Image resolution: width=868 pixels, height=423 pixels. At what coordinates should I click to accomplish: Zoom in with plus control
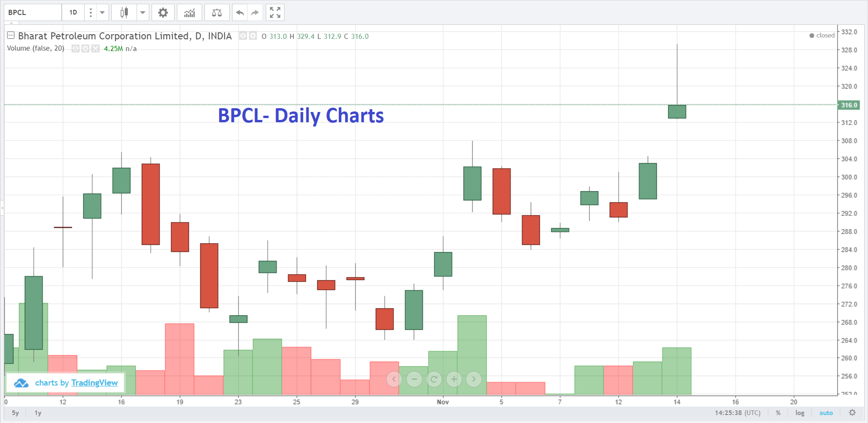(x=454, y=379)
